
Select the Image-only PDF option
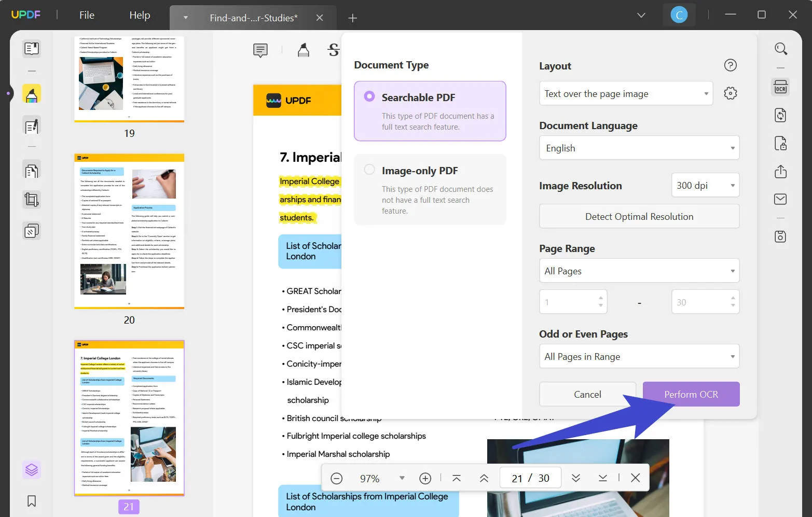click(430, 189)
